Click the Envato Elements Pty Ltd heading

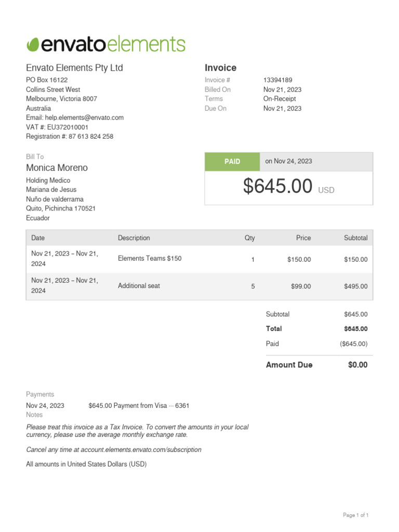click(x=75, y=68)
